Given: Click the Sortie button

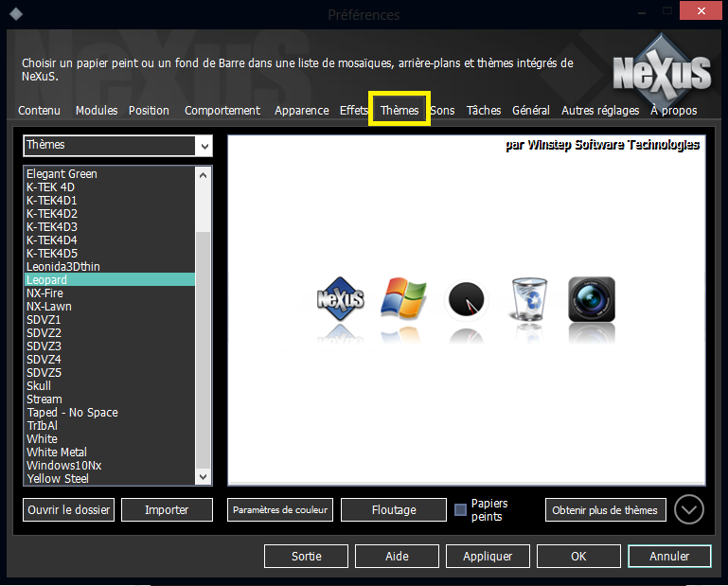Looking at the screenshot, I should 306,557.
